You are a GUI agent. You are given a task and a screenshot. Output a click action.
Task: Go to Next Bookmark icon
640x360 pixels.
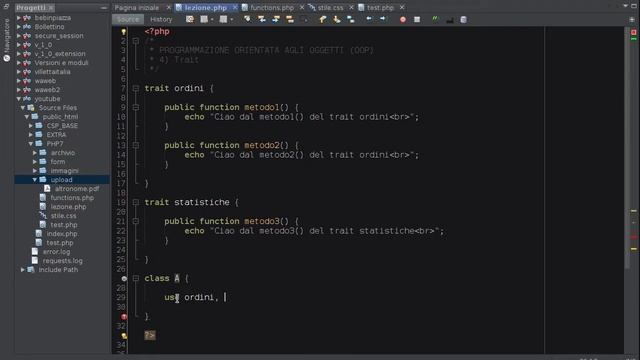337,19
